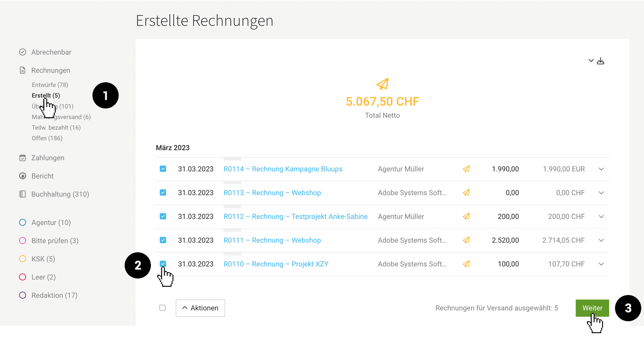Select the Abrechenbar checkmark icon
Image resolution: width=644 pixels, height=341 pixels.
22,52
